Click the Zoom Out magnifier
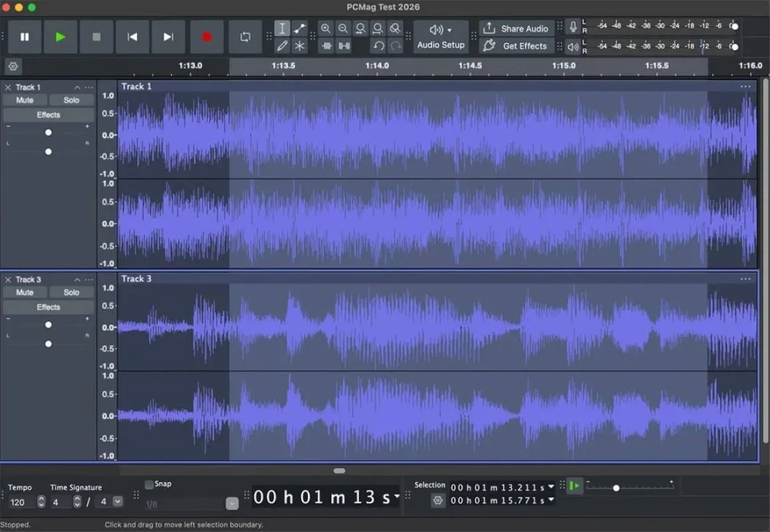The height and width of the screenshot is (532, 770). click(343, 29)
